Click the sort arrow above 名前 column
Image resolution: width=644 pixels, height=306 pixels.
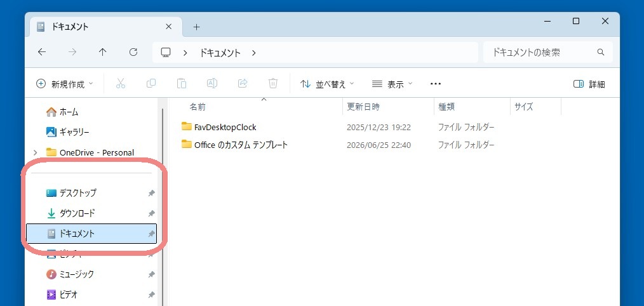click(x=264, y=100)
